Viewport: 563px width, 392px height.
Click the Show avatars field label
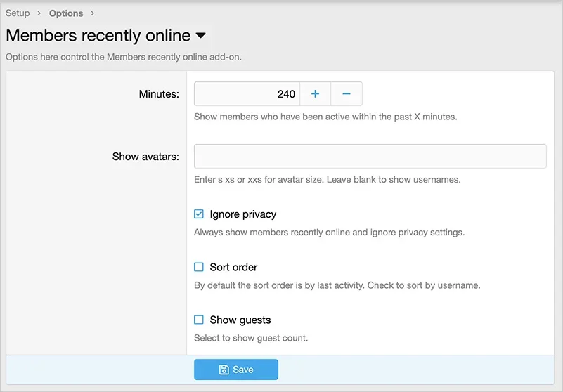[x=145, y=157]
